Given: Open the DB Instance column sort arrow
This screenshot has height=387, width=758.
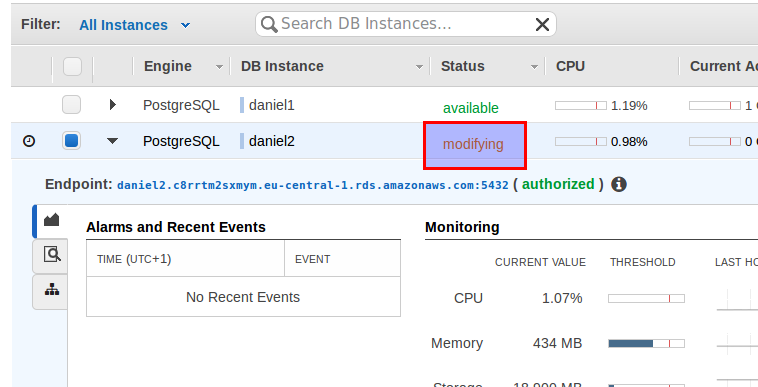Looking at the screenshot, I should tap(420, 67).
